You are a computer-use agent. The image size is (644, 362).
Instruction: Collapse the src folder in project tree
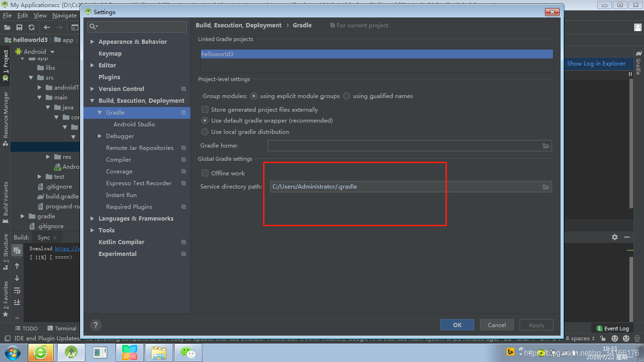(x=31, y=78)
